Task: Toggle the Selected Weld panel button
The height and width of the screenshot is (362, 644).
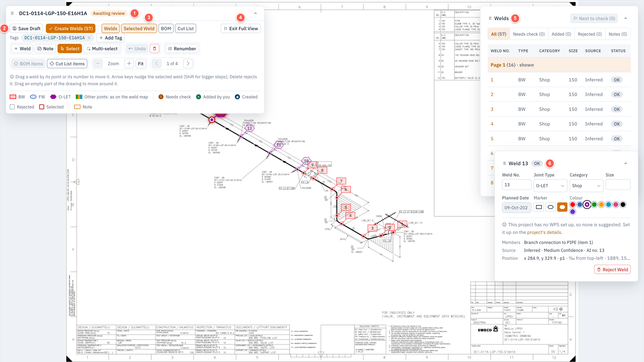Action: pyautogui.click(x=139, y=28)
